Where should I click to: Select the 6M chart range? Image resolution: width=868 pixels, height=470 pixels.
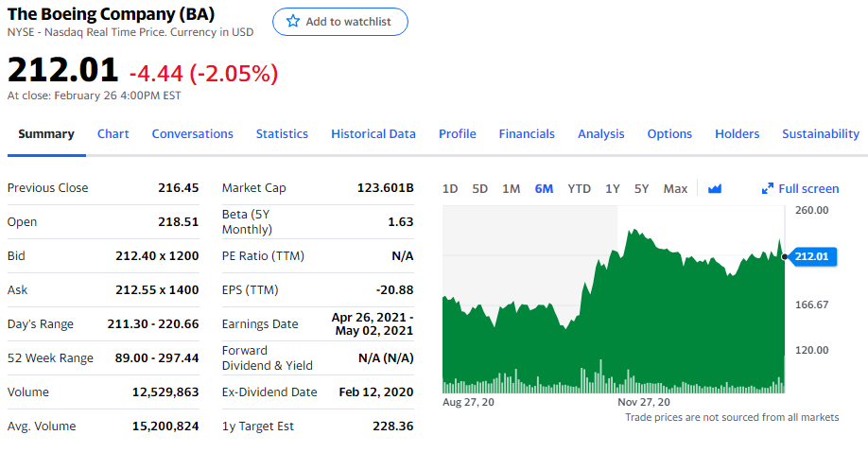pos(544,189)
